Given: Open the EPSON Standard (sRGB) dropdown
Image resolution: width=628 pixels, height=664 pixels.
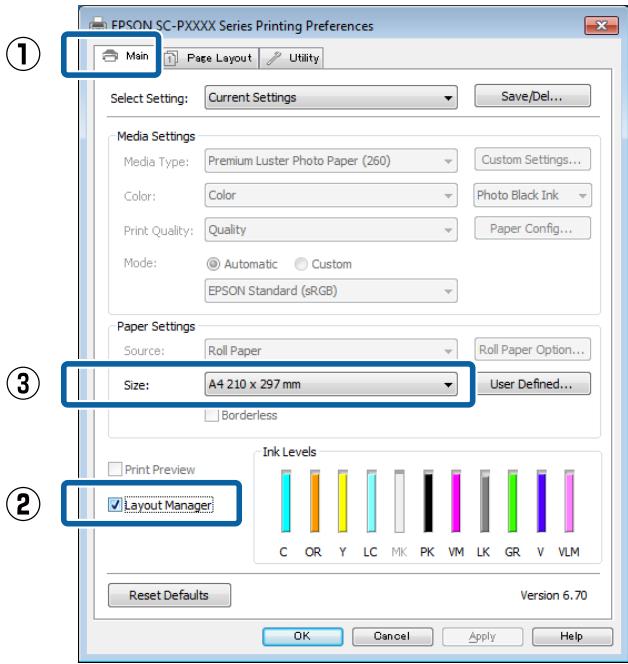Looking at the screenshot, I should click(x=331, y=291).
